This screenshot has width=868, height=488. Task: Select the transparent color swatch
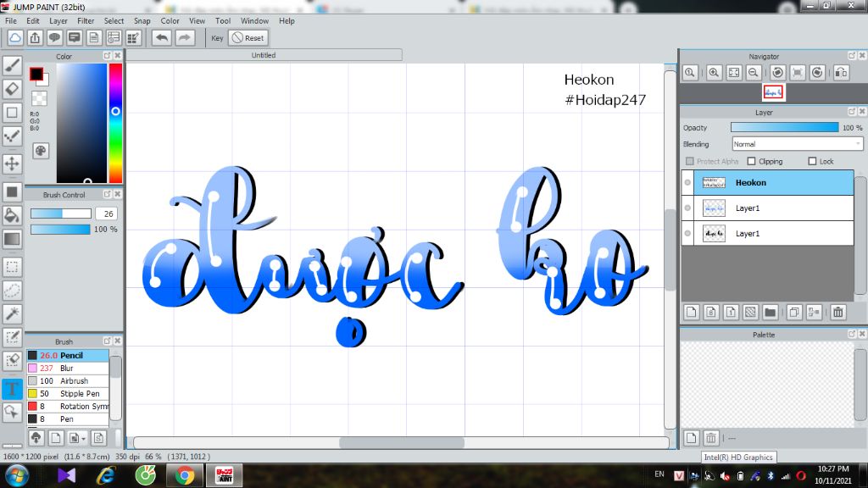(39, 98)
